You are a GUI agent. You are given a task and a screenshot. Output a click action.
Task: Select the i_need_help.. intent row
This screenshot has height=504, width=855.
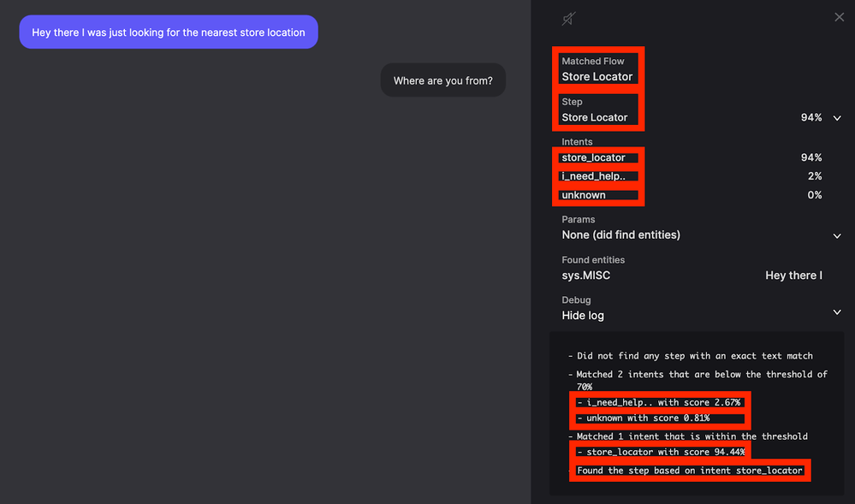click(x=692, y=176)
